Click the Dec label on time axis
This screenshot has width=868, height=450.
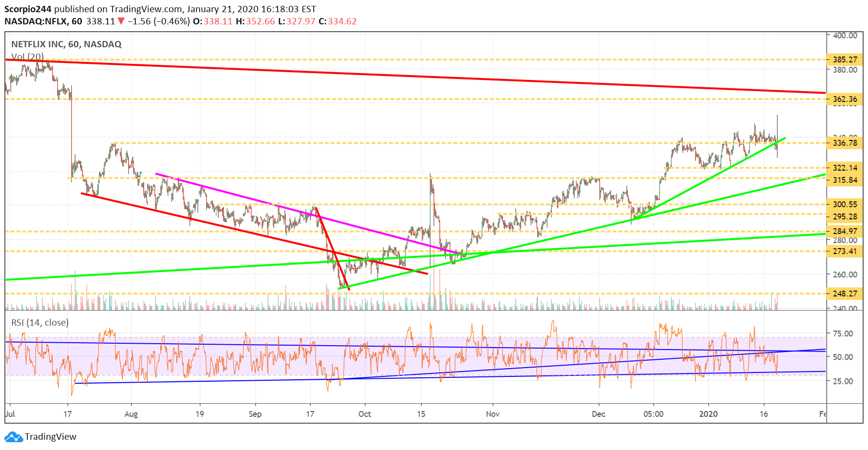599,414
